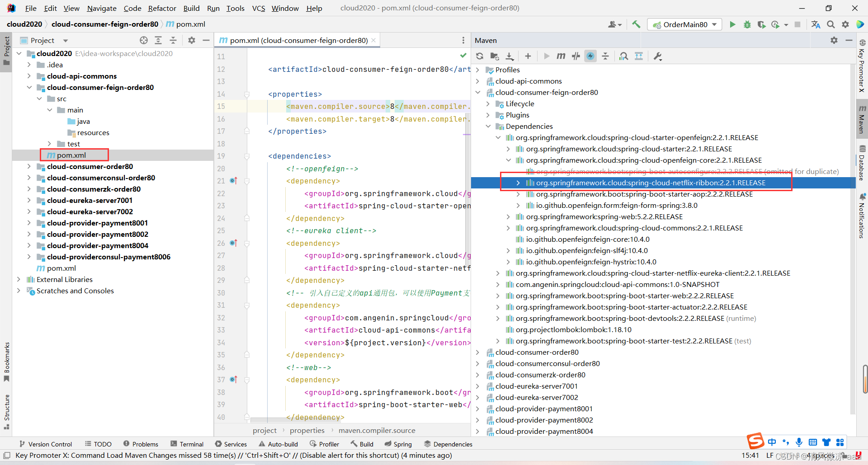868x465 pixels.
Task: Collapse all in Project panel
Action: tap(173, 40)
